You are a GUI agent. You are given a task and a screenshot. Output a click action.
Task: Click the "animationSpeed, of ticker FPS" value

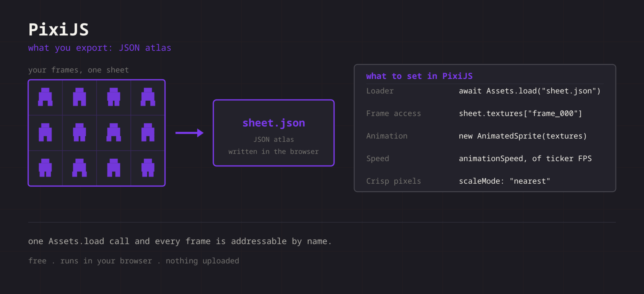(x=525, y=159)
